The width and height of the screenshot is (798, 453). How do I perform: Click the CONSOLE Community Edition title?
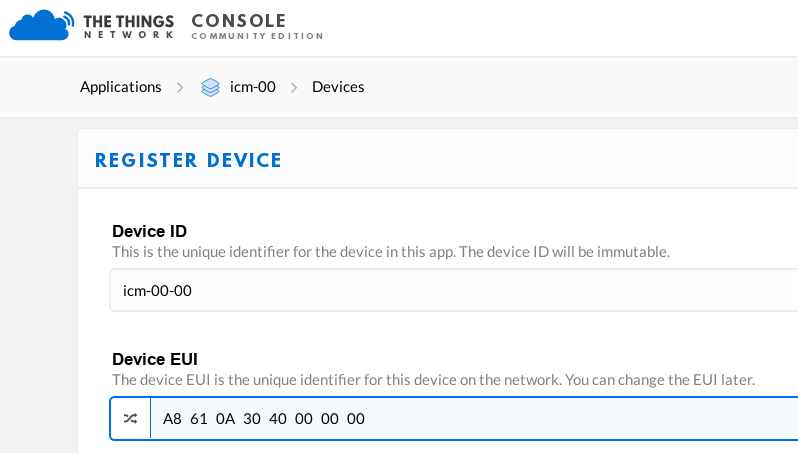[x=256, y=26]
